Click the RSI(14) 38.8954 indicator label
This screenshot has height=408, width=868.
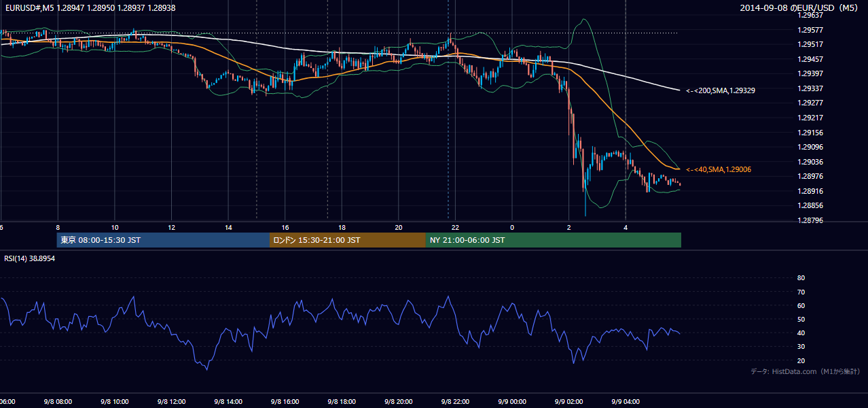(29, 259)
